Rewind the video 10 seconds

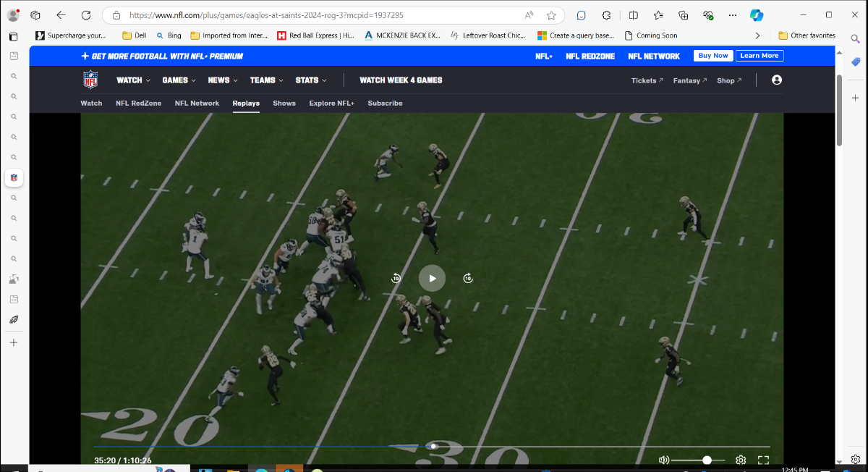(396, 278)
